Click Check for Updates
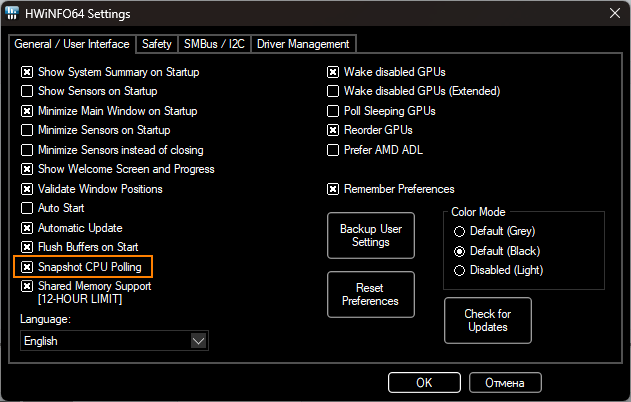This screenshot has width=631, height=402. 488,320
